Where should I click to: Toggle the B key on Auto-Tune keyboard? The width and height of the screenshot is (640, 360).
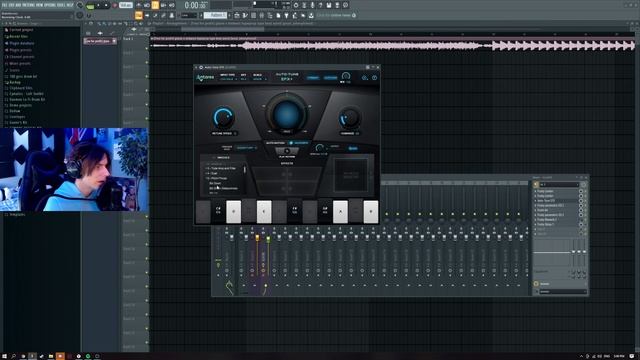tap(371, 211)
